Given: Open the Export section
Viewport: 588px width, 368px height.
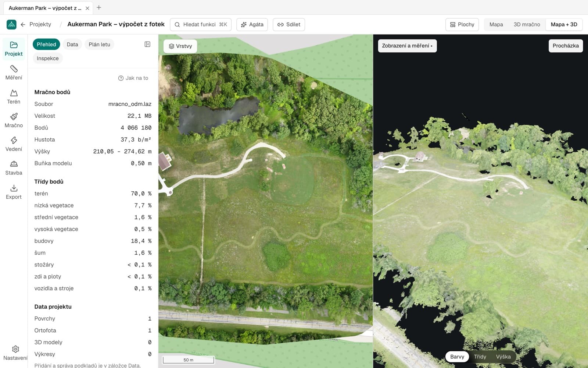Looking at the screenshot, I should coord(14,192).
